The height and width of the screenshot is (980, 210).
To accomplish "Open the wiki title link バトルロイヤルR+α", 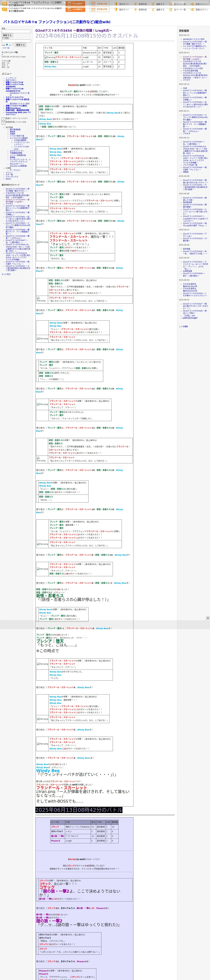I will click(x=57, y=22).
